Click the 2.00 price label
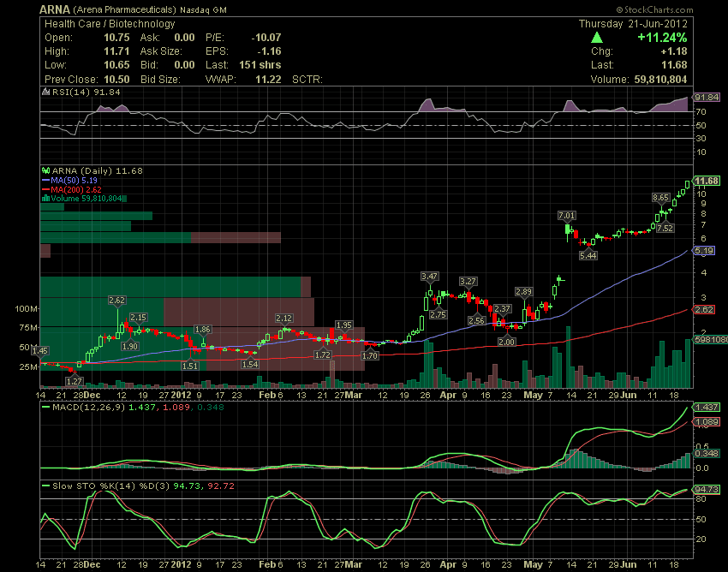The image size is (728, 572). click(506, 342)
